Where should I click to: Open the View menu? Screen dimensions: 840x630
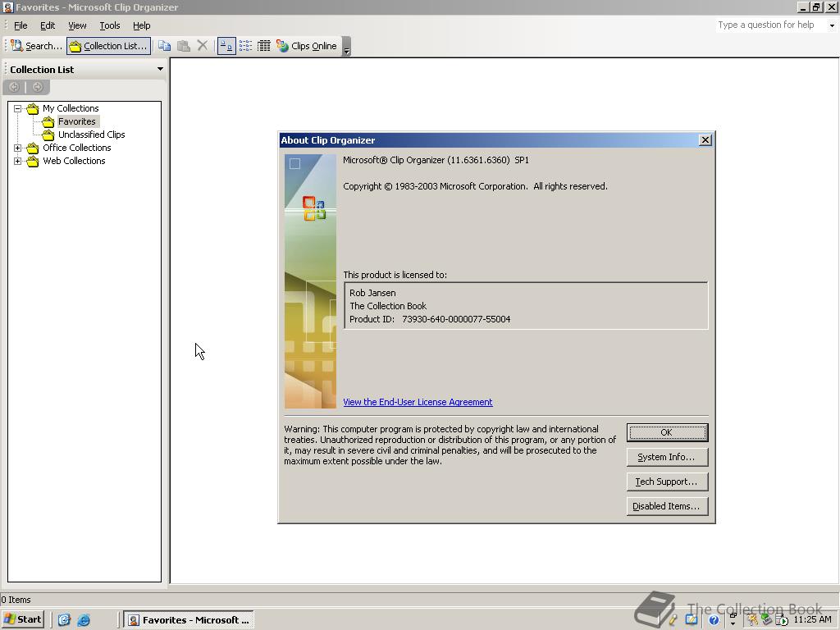click(77, 25)
